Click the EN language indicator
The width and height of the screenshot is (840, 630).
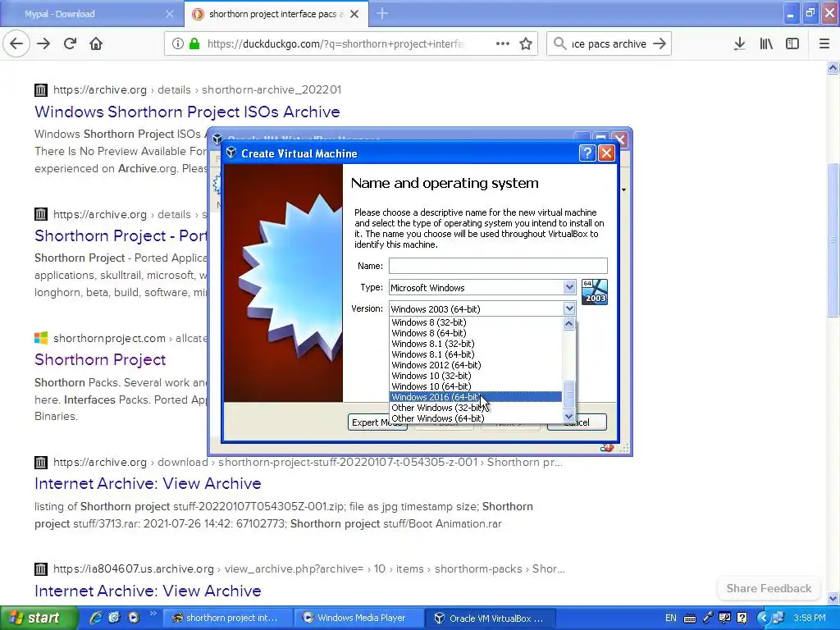click(670, 618)
